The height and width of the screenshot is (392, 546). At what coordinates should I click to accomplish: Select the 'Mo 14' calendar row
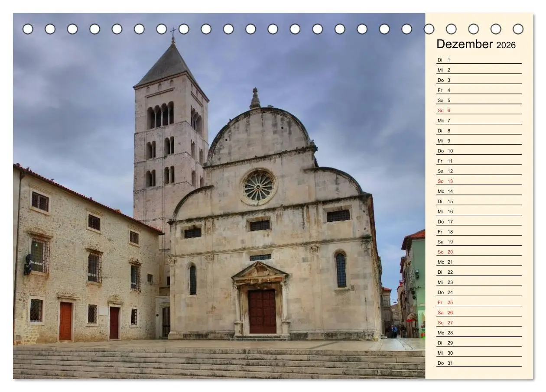coord(479,191)
